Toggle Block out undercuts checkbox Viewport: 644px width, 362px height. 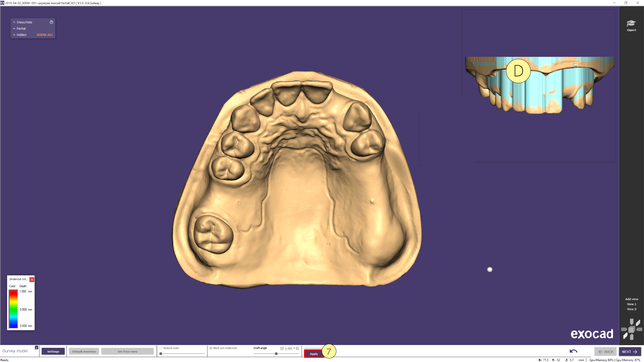tap(211, 348)
